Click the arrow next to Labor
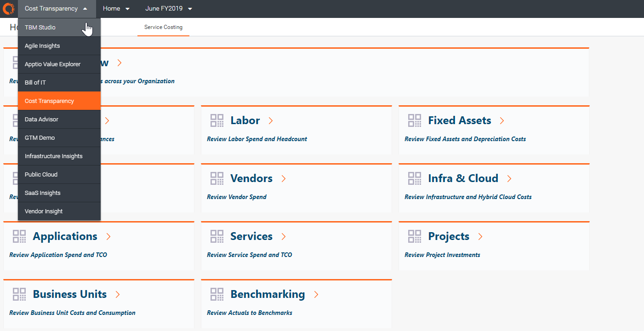Viewport: 644px width, 331px height. click(x=271, y=120)
